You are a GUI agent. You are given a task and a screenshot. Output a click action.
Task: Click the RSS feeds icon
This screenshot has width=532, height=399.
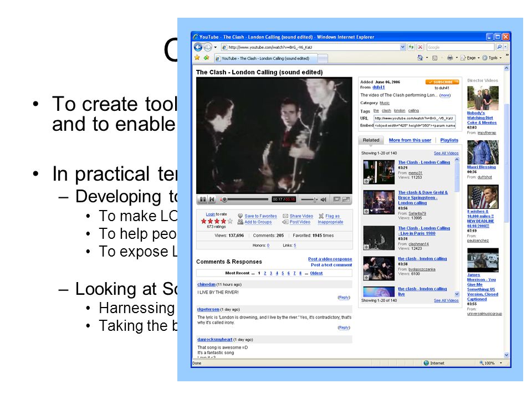tap(434, 58)
